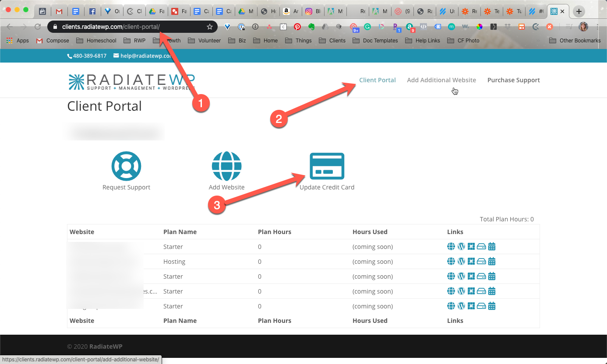Image resolution: width=607 pixels, height=364 pixels.
Task: Click the server drive icon in the bottom Starter row
Action: 481,306
